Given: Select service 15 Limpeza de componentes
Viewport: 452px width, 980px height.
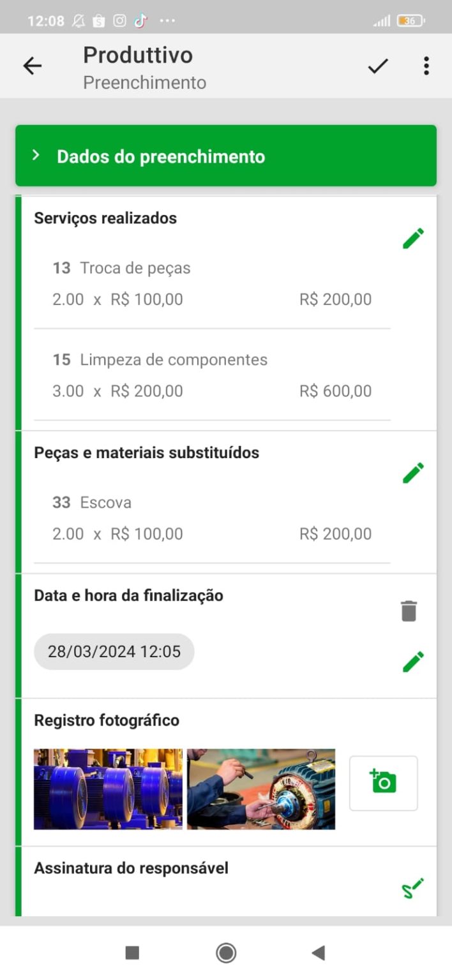Looking at the screenshot, I should (x=172, y=360).
